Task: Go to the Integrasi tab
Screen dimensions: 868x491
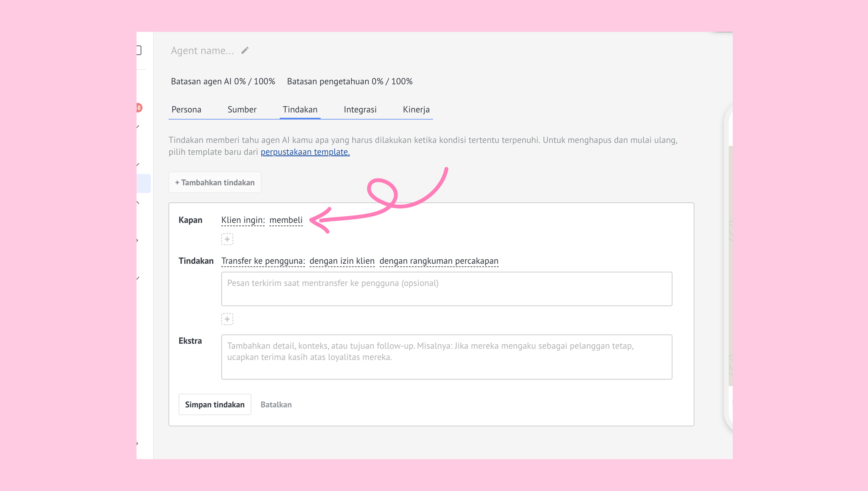Action: coord(360,110)
